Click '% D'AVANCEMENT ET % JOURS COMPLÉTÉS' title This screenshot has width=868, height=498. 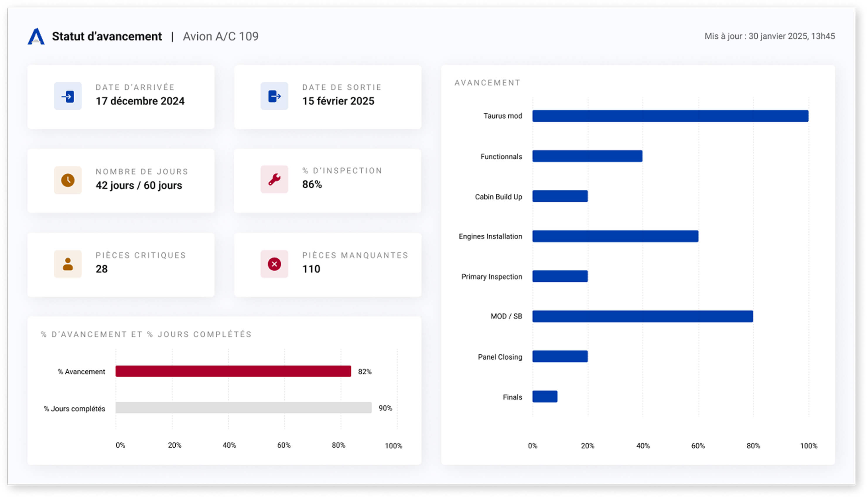coord(146,334)
